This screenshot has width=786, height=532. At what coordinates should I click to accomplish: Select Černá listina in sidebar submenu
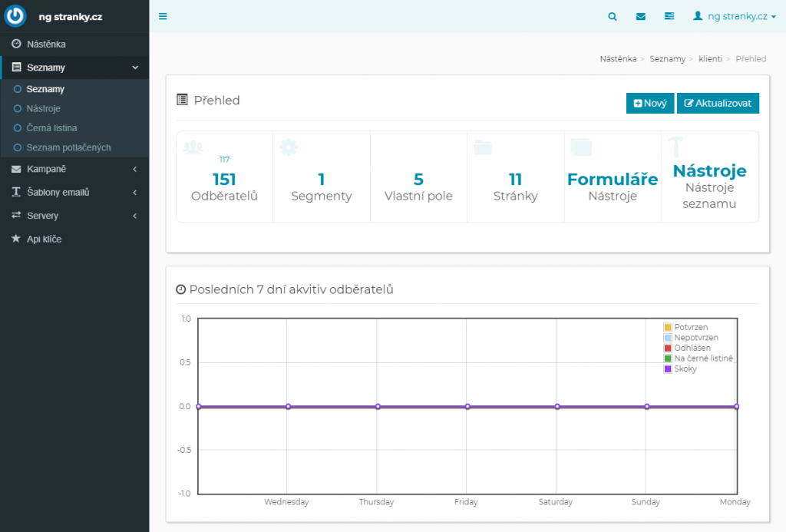(51, 128)
